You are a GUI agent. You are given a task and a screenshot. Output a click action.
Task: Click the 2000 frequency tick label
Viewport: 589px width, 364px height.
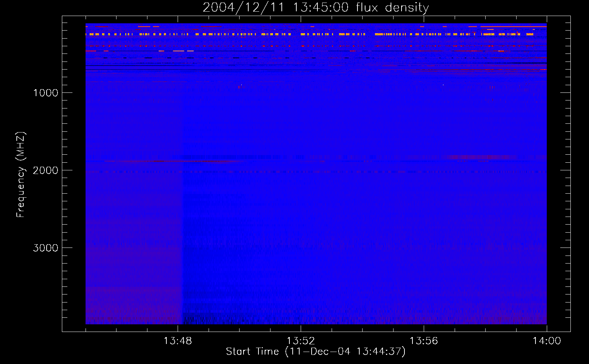46,170
